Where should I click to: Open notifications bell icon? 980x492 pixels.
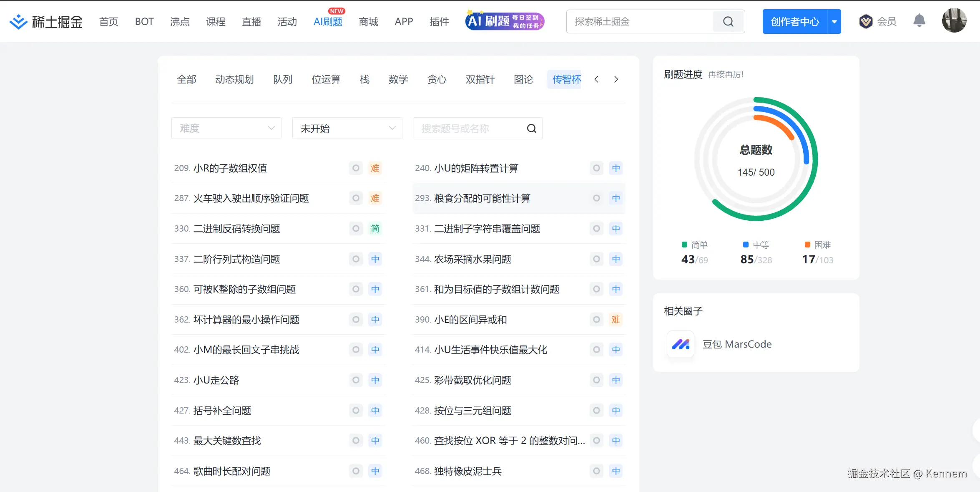click(919, 21)
